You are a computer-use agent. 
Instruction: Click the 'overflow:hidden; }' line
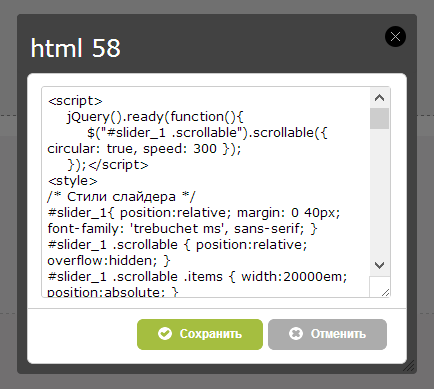pos(109,261)
